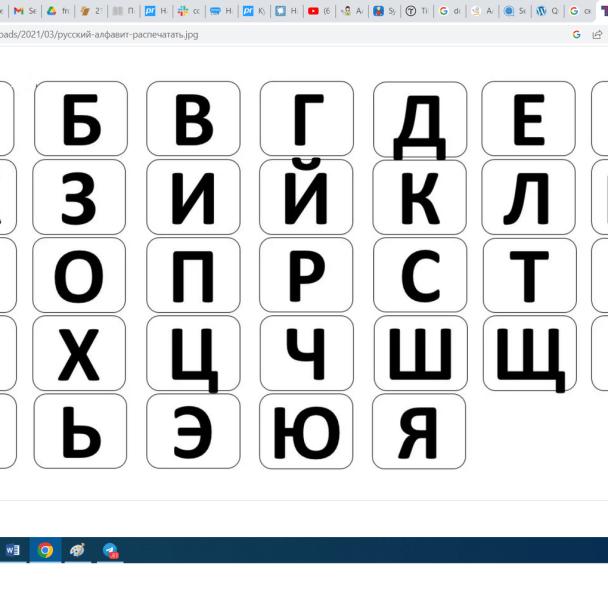
Task: Launch Paint from the taskbar
Action: tap(77, 550)
